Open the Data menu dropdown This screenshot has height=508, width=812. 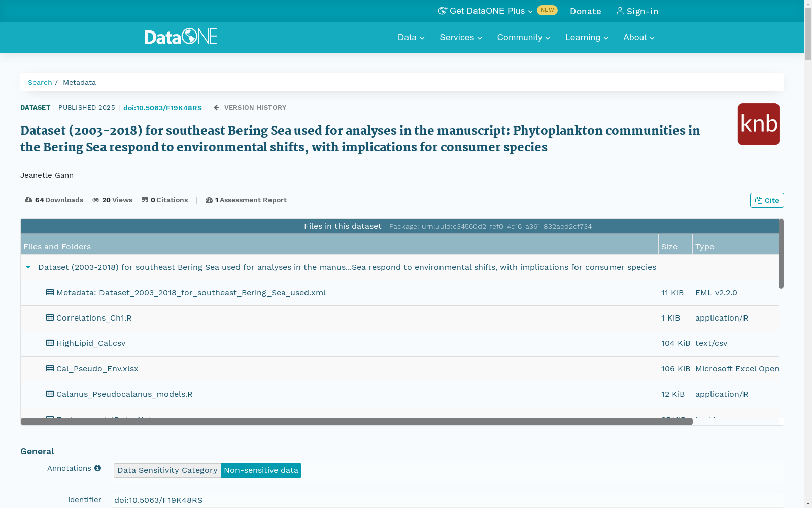tap(411, 37)
